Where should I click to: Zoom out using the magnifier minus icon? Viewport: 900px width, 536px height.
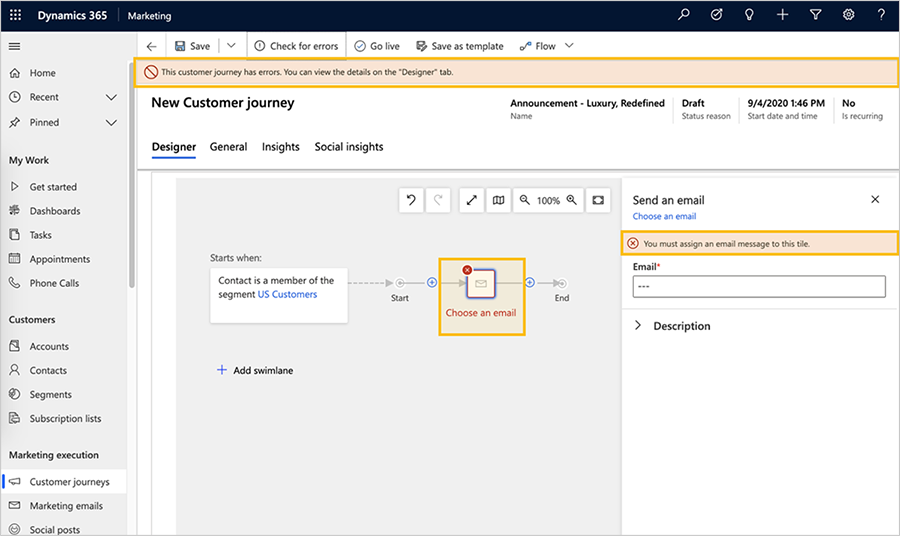pos(524,200)
